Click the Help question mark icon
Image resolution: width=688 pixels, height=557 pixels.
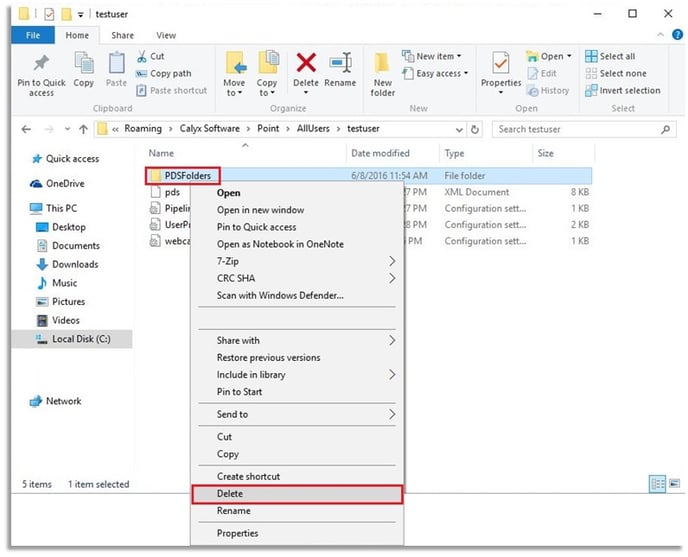[677, 35]
